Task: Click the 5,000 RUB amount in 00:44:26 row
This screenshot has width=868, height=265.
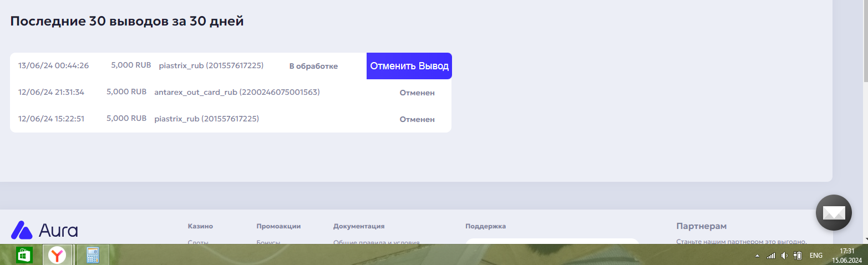Action: (x=131, y=65)
